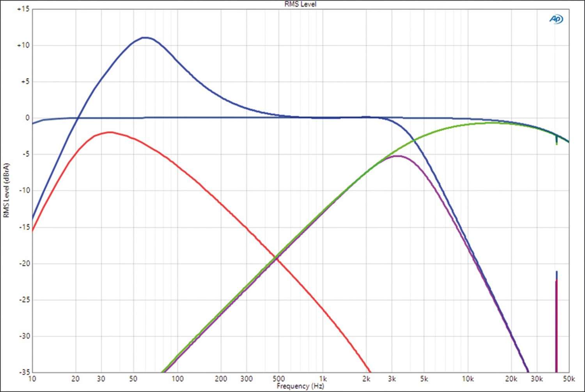Click the red and green curve crossing point
585x392 pixels.
pyautogui.click(x=277, y=257)
